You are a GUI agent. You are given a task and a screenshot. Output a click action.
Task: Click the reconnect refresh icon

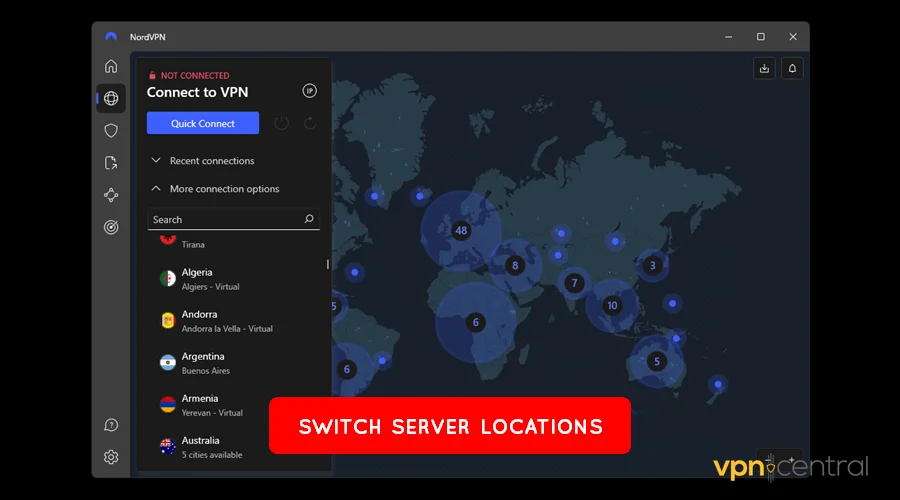click(310, 123)
